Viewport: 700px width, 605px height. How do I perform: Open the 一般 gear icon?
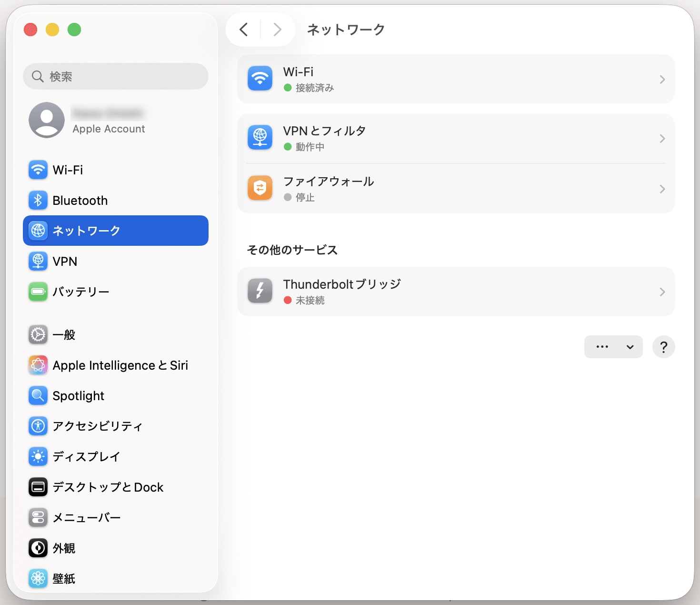click(x=38, y=334)
